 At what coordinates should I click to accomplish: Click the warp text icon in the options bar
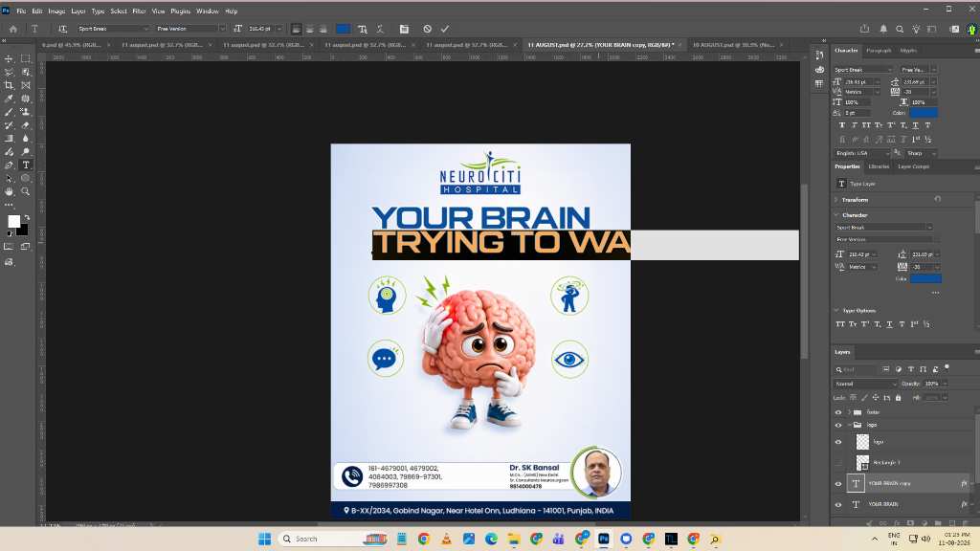tap(363, 29)
